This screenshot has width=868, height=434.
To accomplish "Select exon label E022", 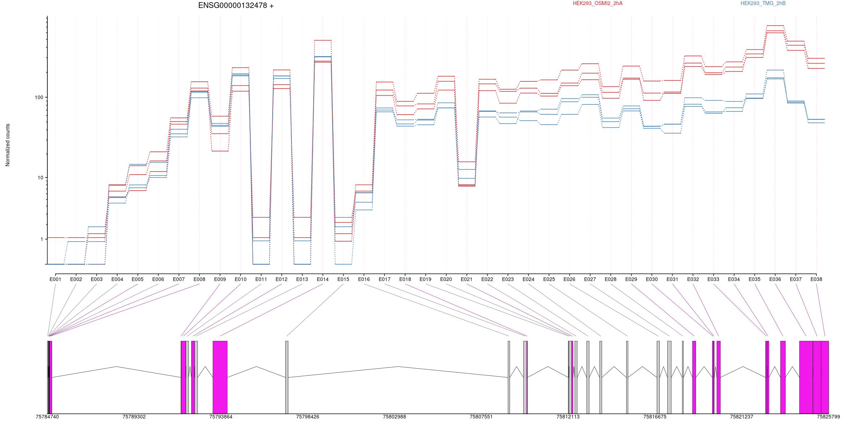I will pyautogui.click(x=487, y=280).
